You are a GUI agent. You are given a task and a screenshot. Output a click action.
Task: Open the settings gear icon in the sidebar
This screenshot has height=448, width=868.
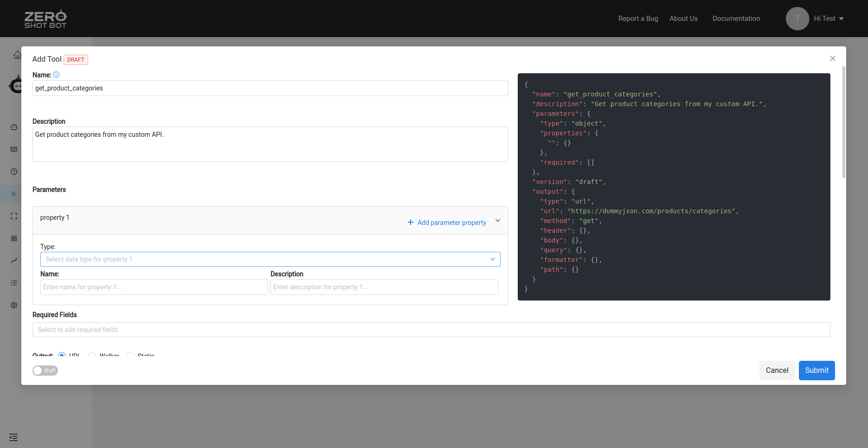tap(14, 305)
